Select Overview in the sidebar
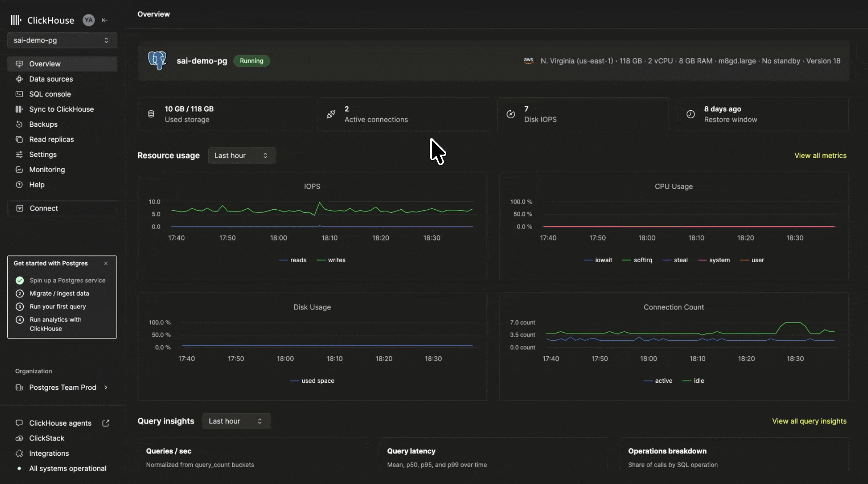The height and width of the screenshot is (484, 868). (62, 64)
